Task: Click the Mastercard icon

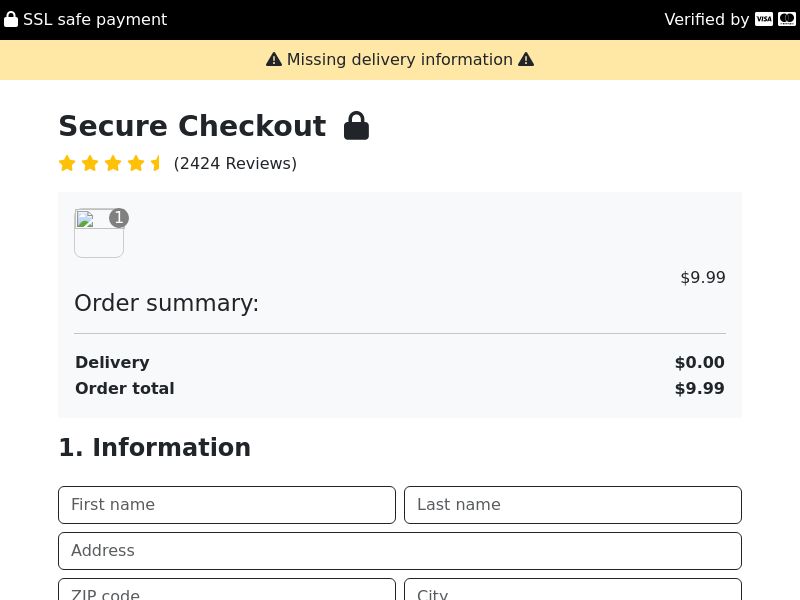Action: [787, 19]
